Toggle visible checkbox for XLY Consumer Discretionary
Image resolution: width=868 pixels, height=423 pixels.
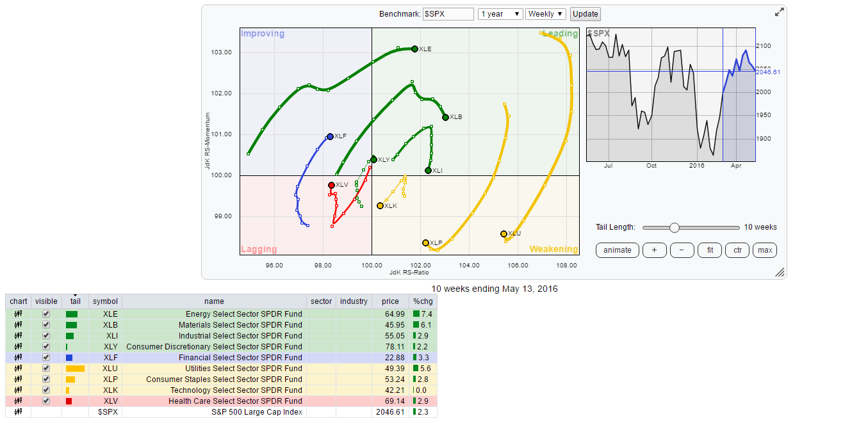coord(45,347)
